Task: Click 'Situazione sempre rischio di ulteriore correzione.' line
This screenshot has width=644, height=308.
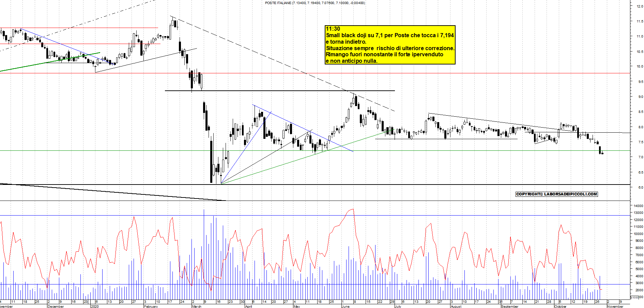Action: click(x=390, y=48)
